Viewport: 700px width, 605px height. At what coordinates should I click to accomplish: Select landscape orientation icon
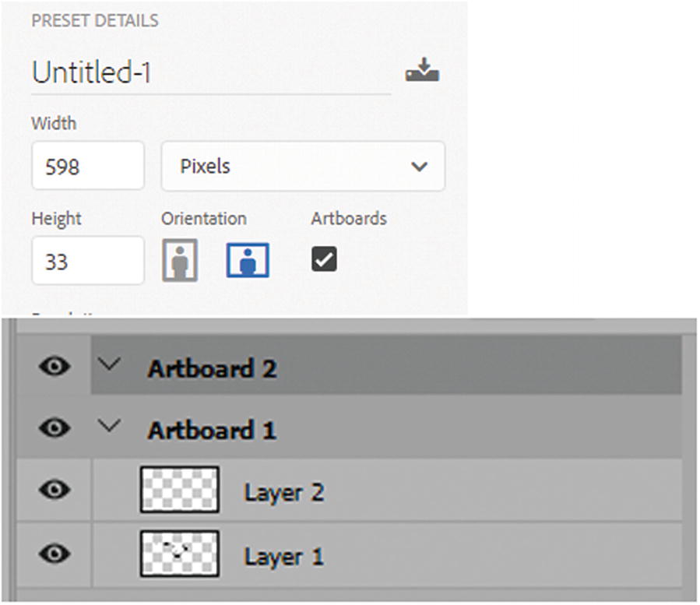coord(248,260)
